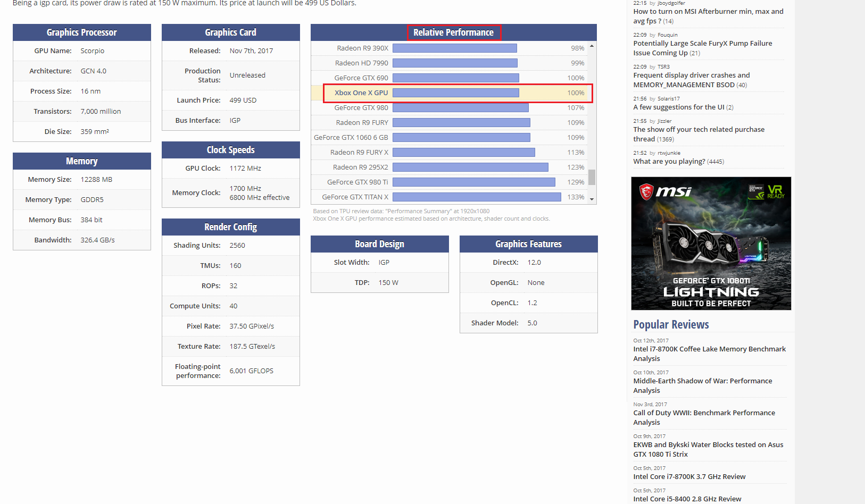Click forum poster name TSR3
Screen dimensions: 865x504
(x=663, y=67)
